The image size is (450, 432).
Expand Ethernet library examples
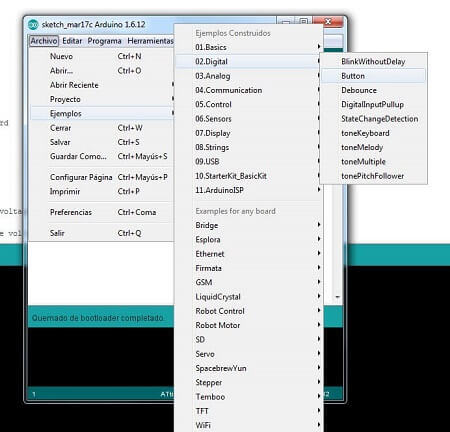(249, 254)
